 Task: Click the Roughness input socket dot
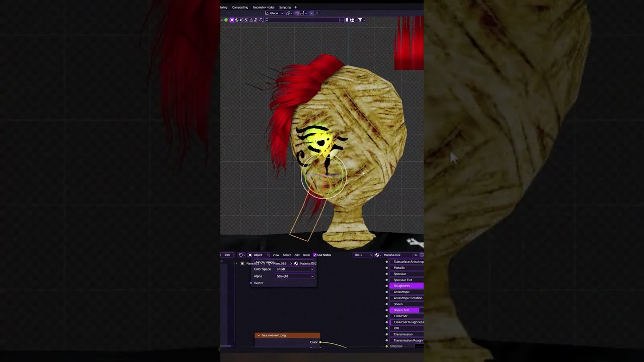pyautogui.click(x=387, y=286)
